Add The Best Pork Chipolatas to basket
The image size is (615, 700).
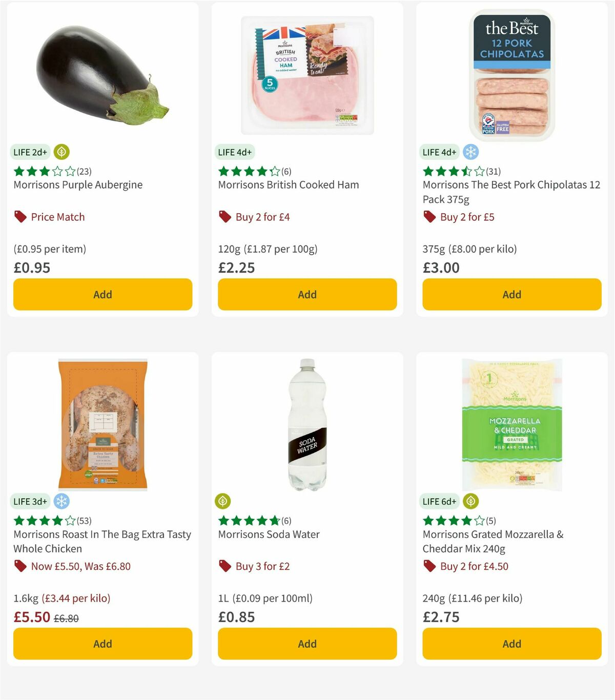click(x=511, y=295)
